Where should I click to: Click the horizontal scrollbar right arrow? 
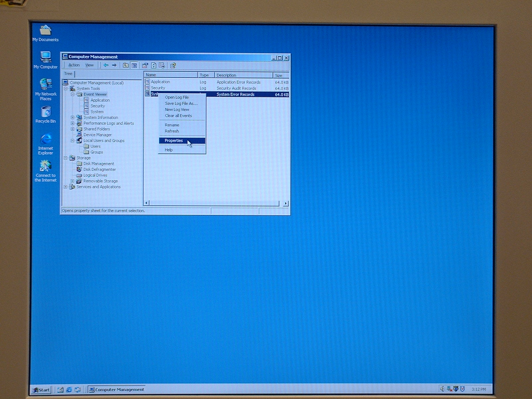tap(286, 203)
